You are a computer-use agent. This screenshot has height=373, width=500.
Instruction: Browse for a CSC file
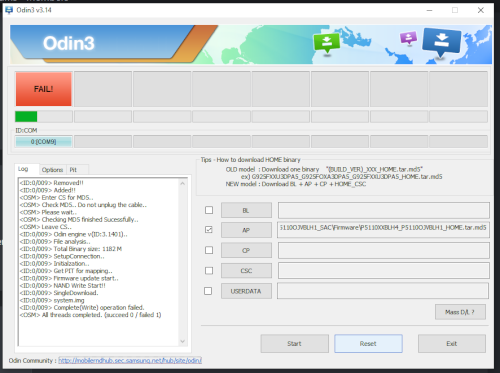point(246,271)
